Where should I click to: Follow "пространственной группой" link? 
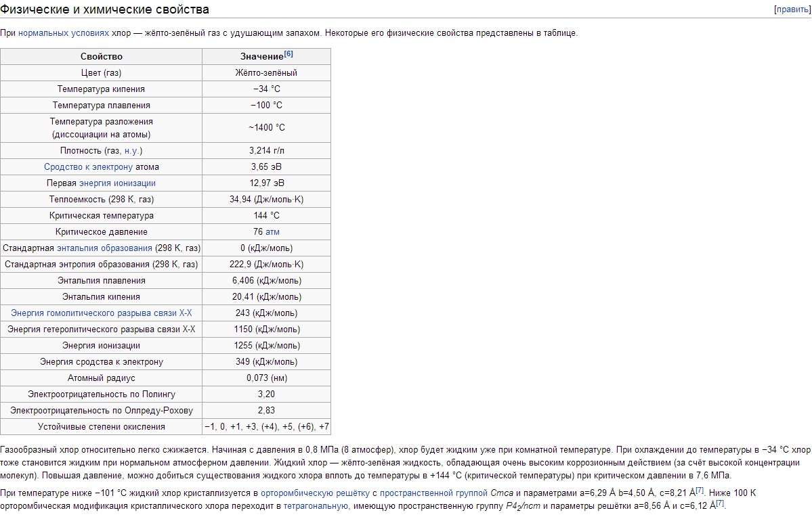click(x=433, y=493)
